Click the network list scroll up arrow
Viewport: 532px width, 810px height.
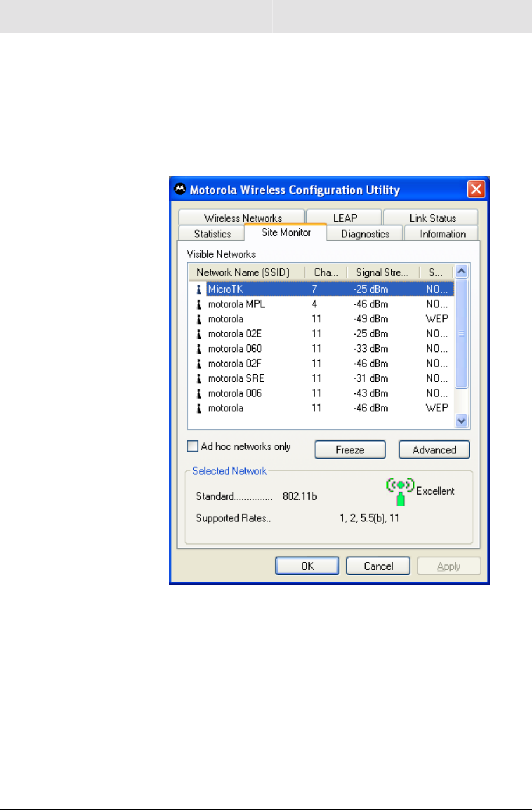pos(462,271)
